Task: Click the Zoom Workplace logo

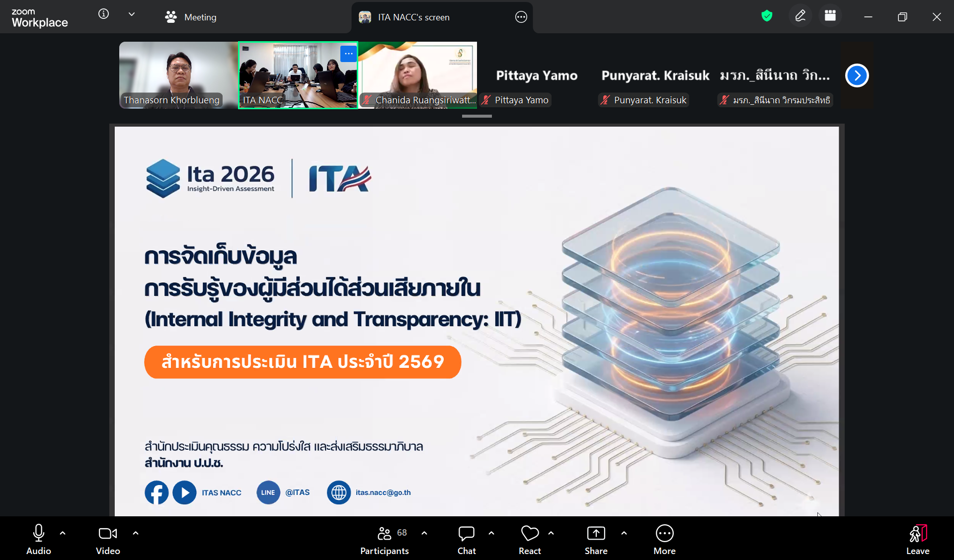Action: coord(40,18)
